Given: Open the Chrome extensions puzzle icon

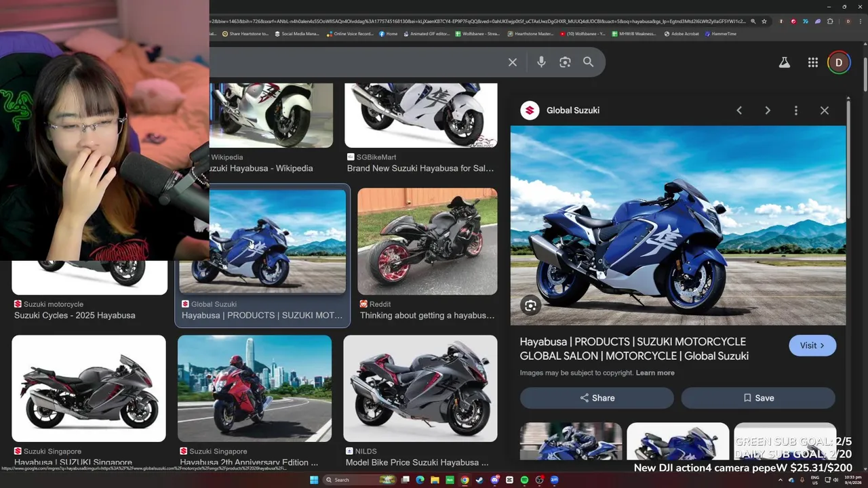Looking at the screenshot, I should [x=830, y=22].
